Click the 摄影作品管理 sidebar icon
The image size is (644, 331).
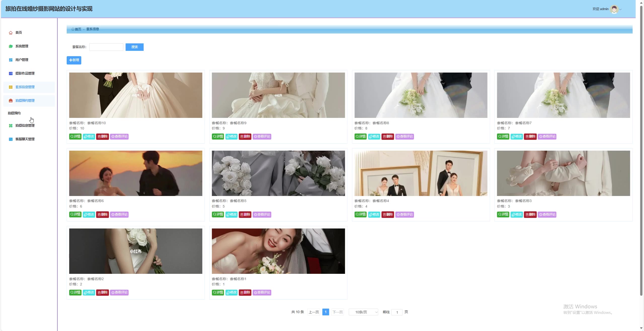click(11, 74)
